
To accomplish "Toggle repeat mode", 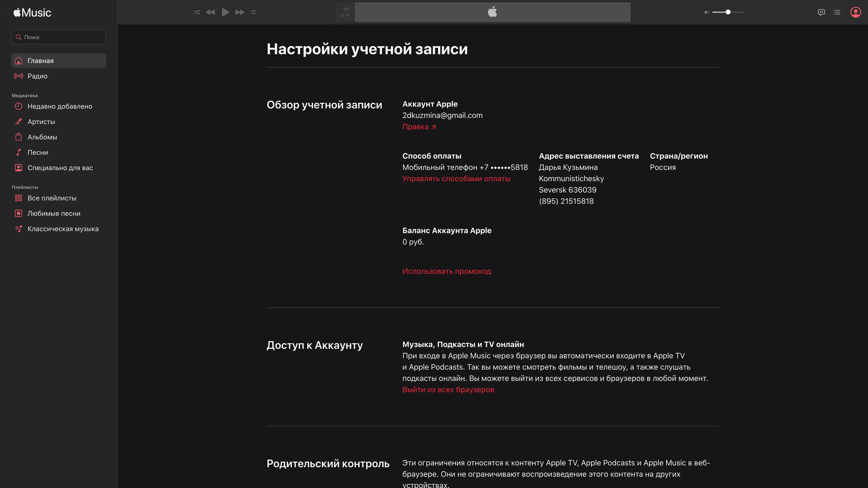I will click(x=254, y=12).
